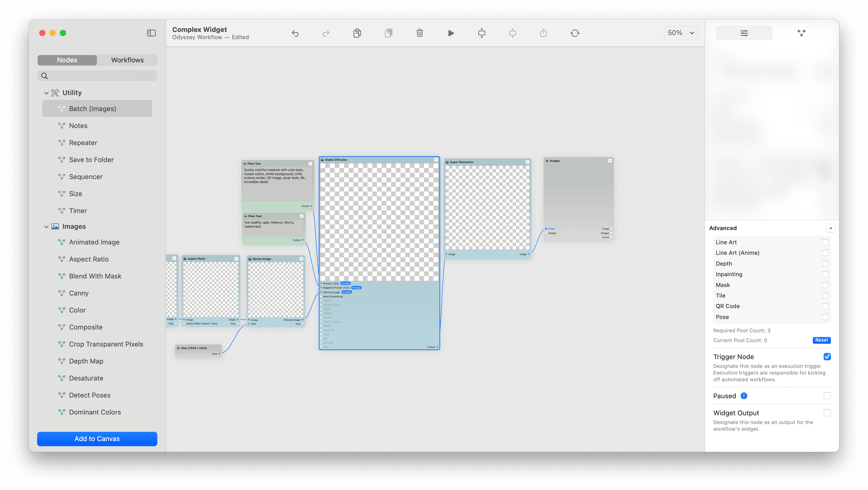
Task: Select the Canny node item
Action: point(97,293)
